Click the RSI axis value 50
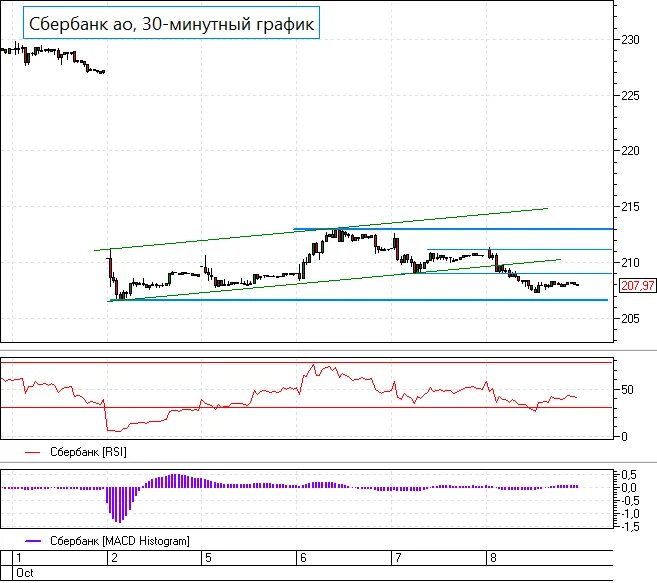This screenshot has width=657, height=583. (x=627, y=390)
